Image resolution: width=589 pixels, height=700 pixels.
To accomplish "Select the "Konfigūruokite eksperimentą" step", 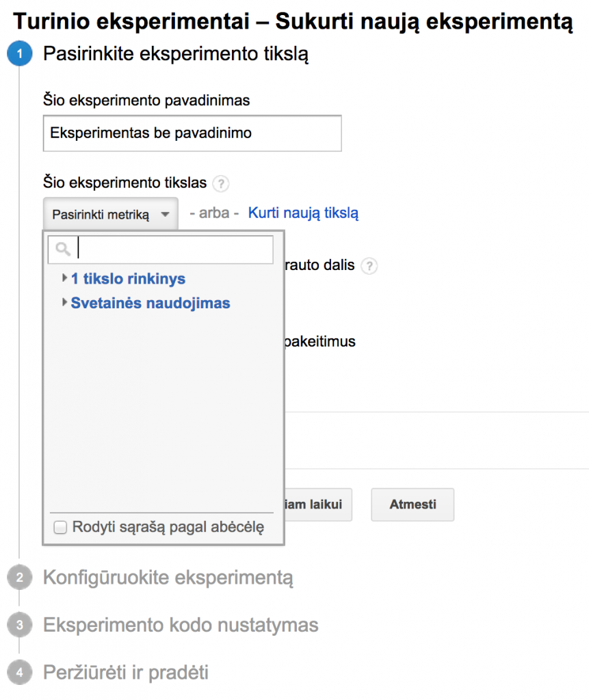I will pos(167,578).
